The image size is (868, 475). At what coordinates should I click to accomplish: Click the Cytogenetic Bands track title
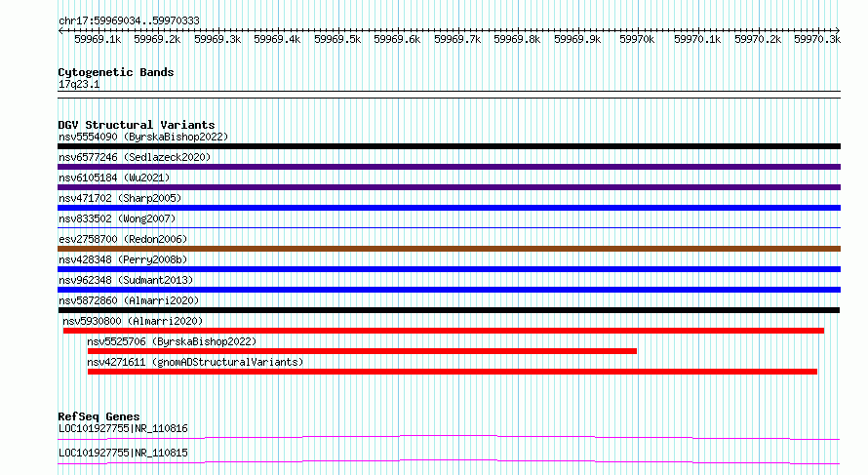pyautogui.click(x=116, y=72)
